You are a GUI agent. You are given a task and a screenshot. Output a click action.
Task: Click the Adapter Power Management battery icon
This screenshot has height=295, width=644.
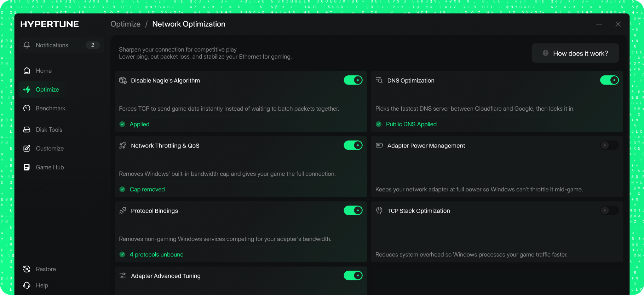pos(379,145)
